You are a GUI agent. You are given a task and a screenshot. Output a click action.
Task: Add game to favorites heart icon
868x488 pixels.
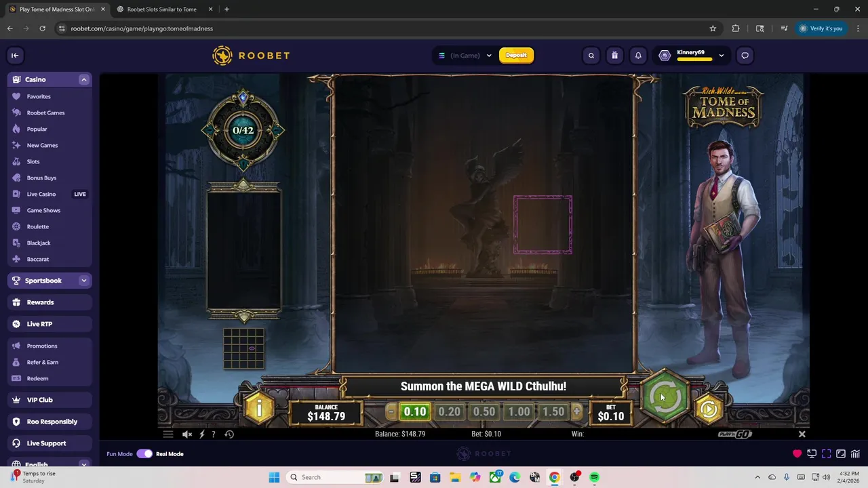coord(797,453)
